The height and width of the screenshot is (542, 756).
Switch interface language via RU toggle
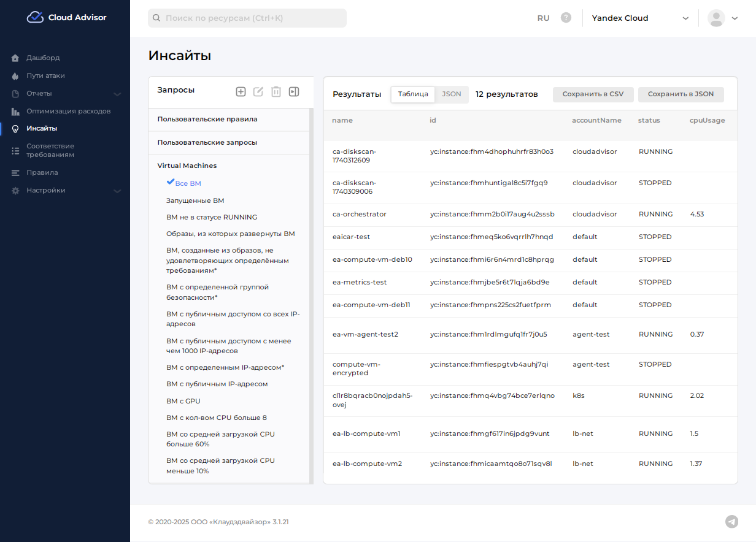click(543, 18)
